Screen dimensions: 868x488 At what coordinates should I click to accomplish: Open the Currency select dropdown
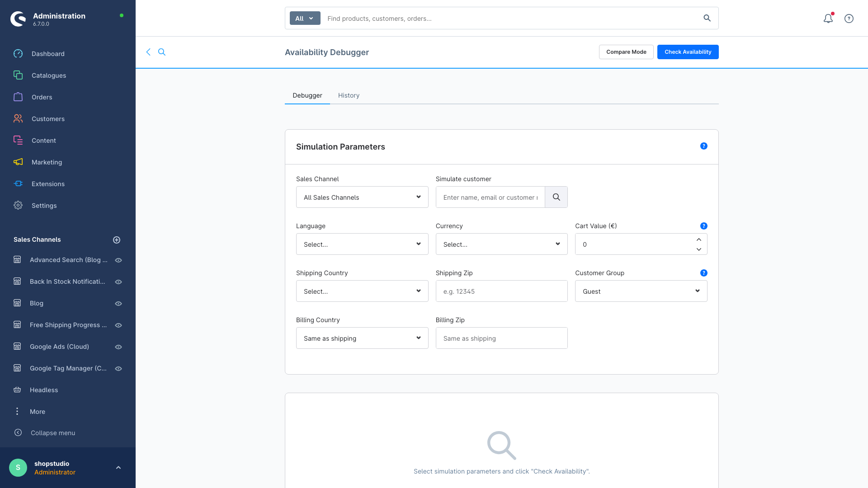501,244
